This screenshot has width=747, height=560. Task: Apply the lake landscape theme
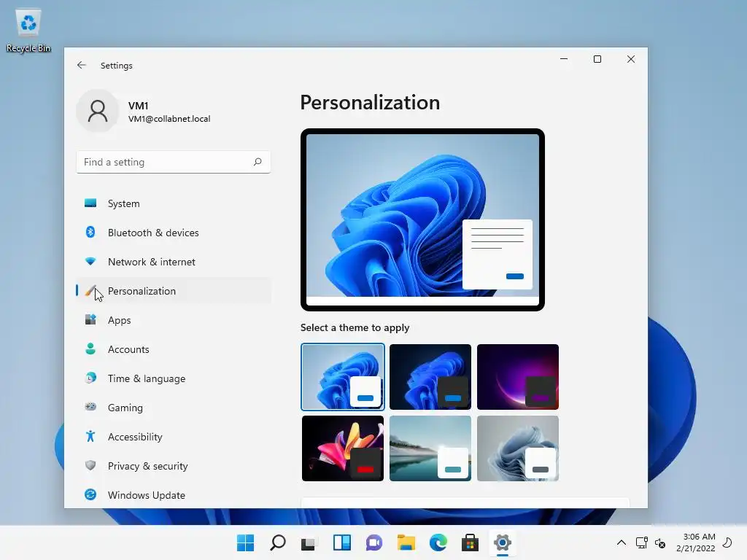click(x=430, y=448)
